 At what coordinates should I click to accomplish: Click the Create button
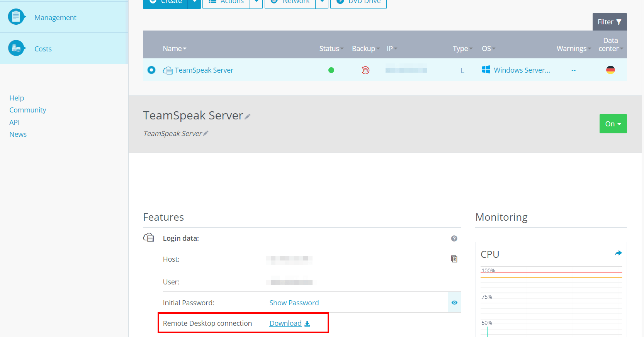(x=165, y=2)
